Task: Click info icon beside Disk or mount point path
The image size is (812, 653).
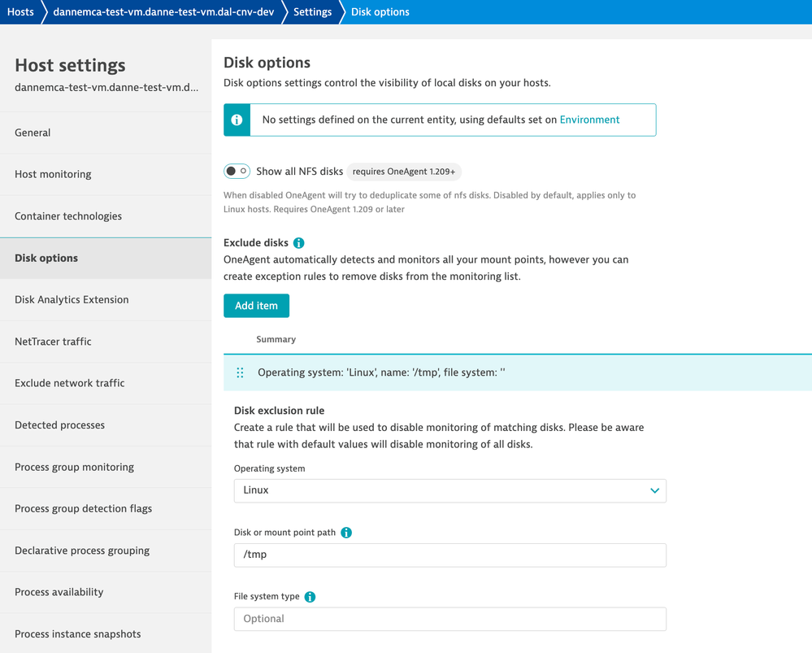Action: (x=346, y=533)
